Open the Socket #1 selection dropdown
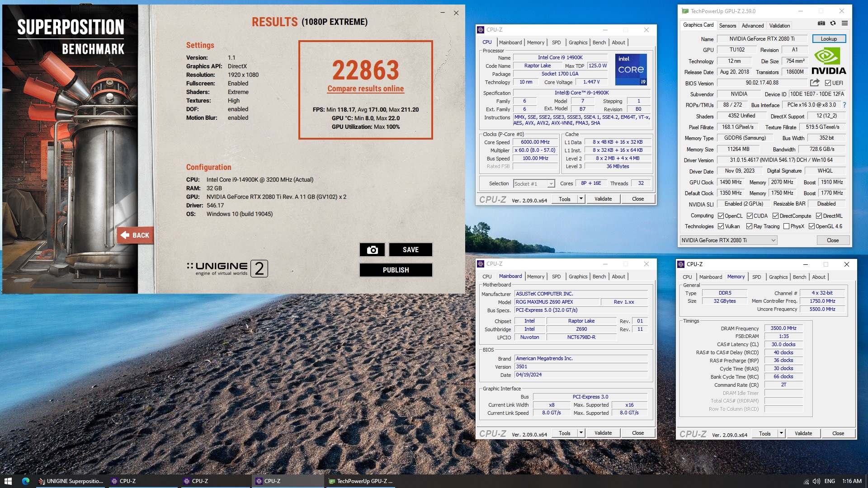Image resolution: width=868 pixels, height=488 pixels. [534, 183]
